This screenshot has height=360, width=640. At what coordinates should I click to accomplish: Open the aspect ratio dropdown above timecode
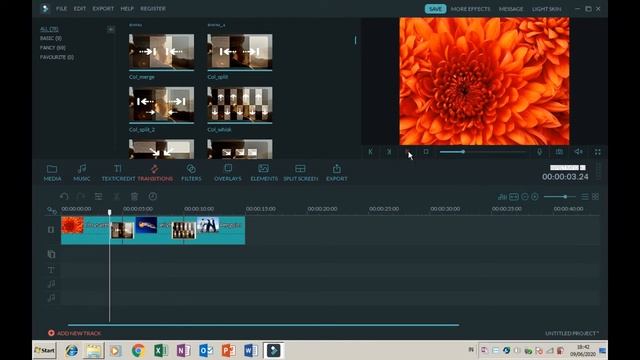568,167
